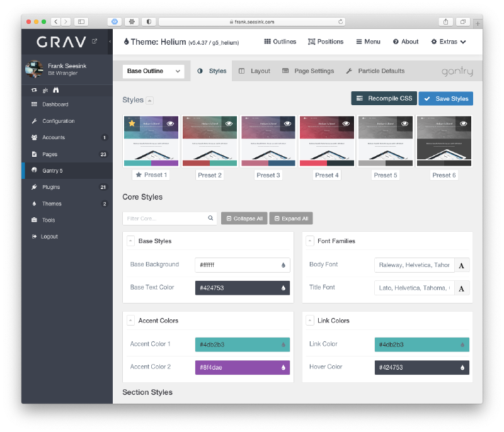Click the Accent Color 2 purple swatch
This screenshot has height=432, width=504.
(x=242, y=367)
